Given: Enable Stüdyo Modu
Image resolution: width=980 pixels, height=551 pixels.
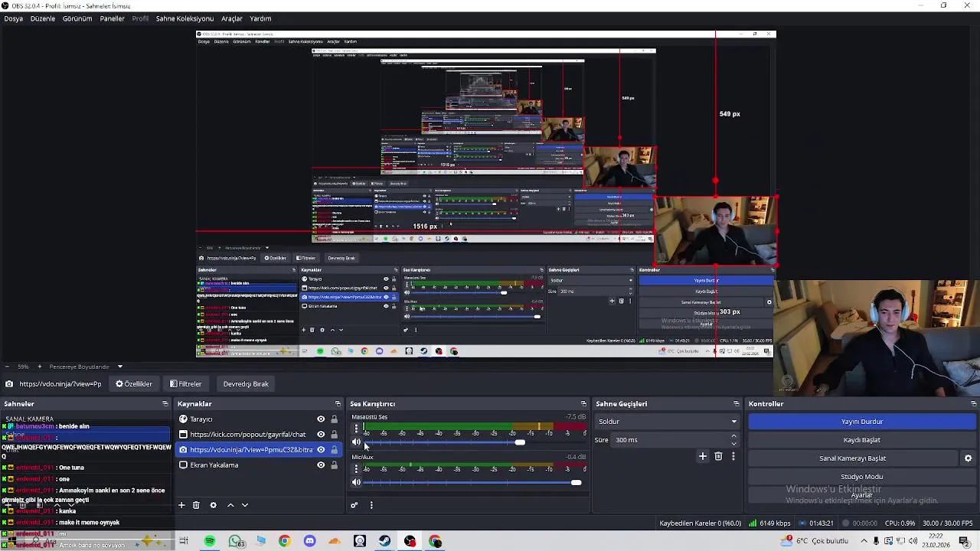Looking at the screenshot, I should (x=862, y=477).
